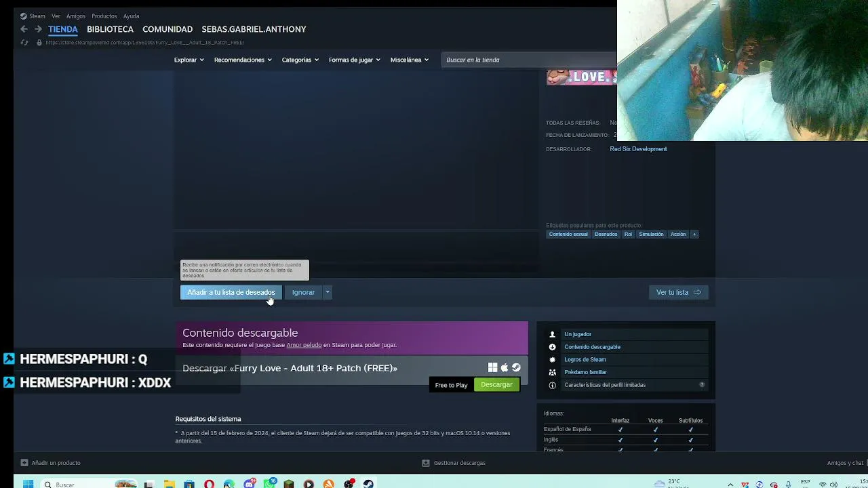
Task: Click the SteamOS platform icon on the DLC row
Action: [x=516, y=367]
